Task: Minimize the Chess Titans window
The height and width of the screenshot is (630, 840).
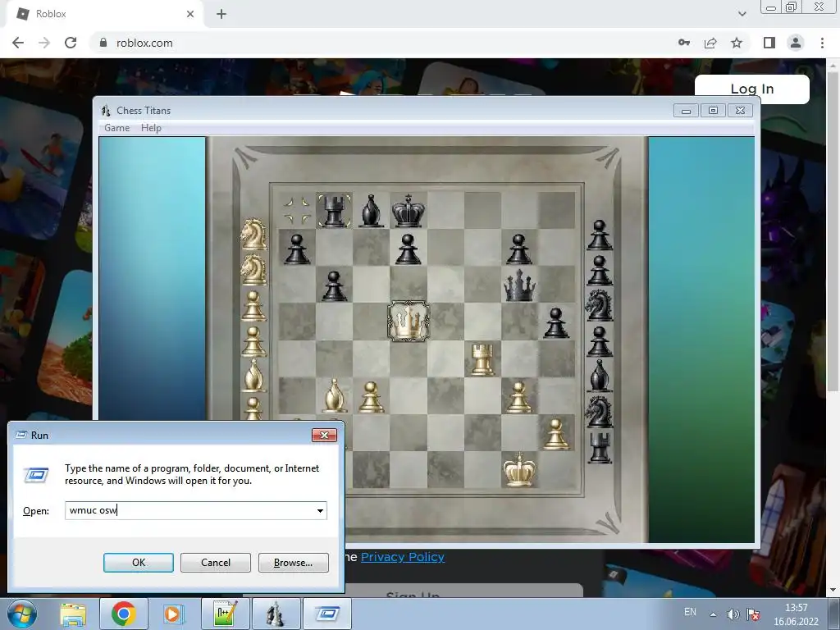Action: click(x=687, y=111)
